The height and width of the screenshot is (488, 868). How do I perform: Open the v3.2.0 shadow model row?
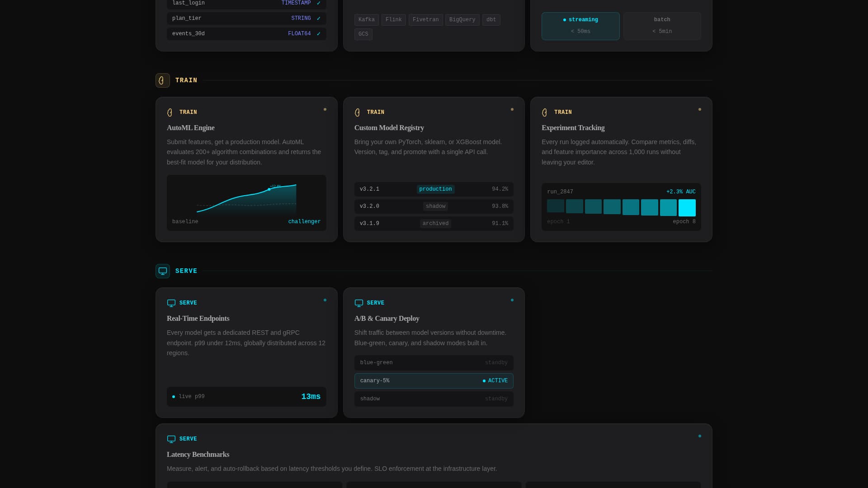click(434, 206)
